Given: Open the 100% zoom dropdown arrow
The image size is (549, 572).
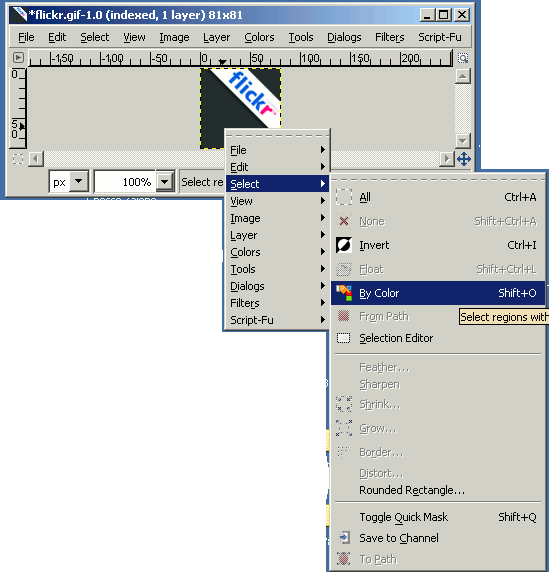Looking at the screenshot, I should tap(165, 181).
